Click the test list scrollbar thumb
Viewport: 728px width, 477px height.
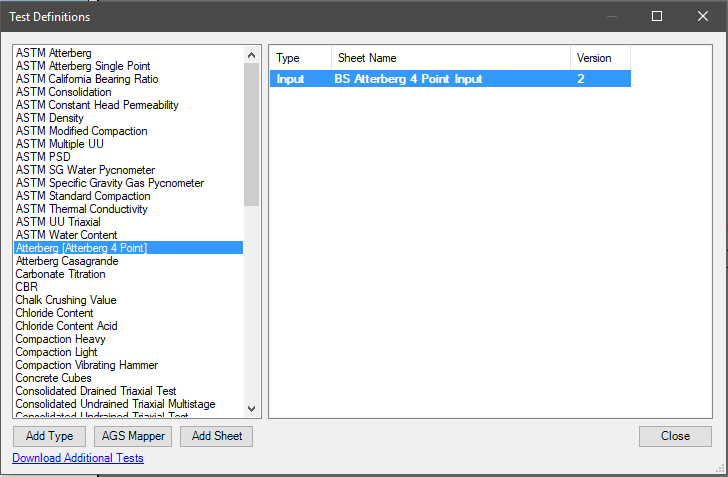[x=252, y=135]
